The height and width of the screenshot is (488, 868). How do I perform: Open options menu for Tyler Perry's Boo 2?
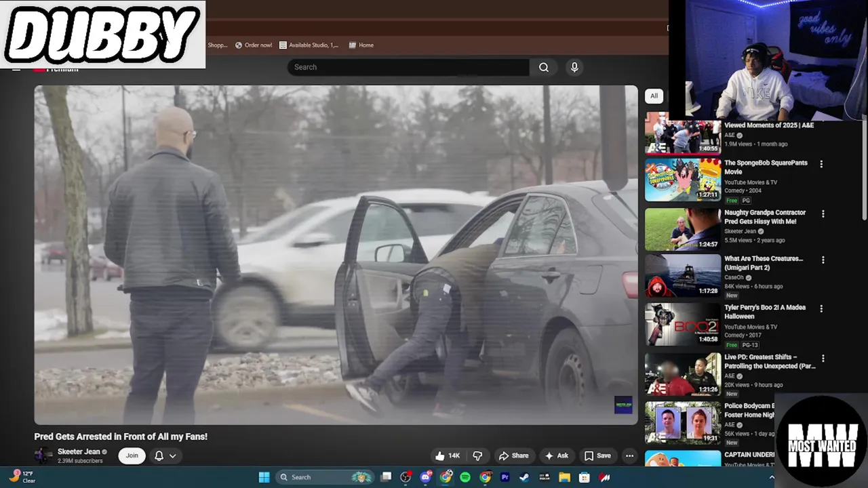pos(823,308)
